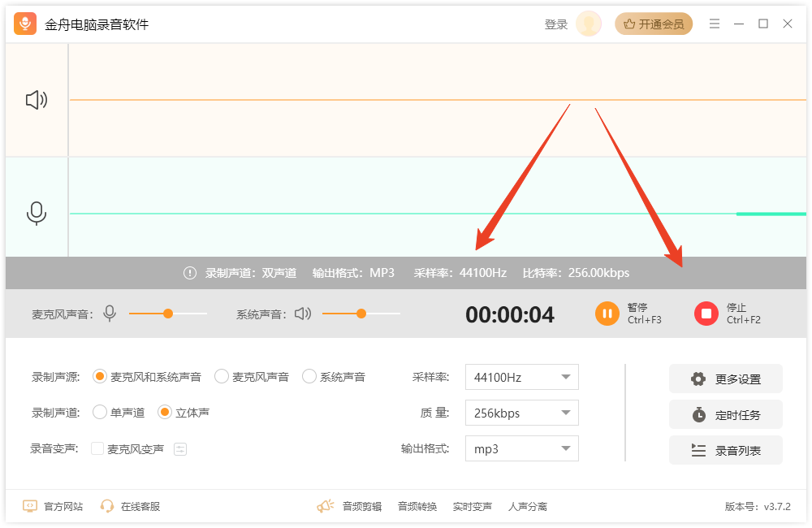The height and width of the screenshot is (528, 812).
Task: Click the microphone icon in waveform panel
Action: pyautogui.click(x=37, y=214)
